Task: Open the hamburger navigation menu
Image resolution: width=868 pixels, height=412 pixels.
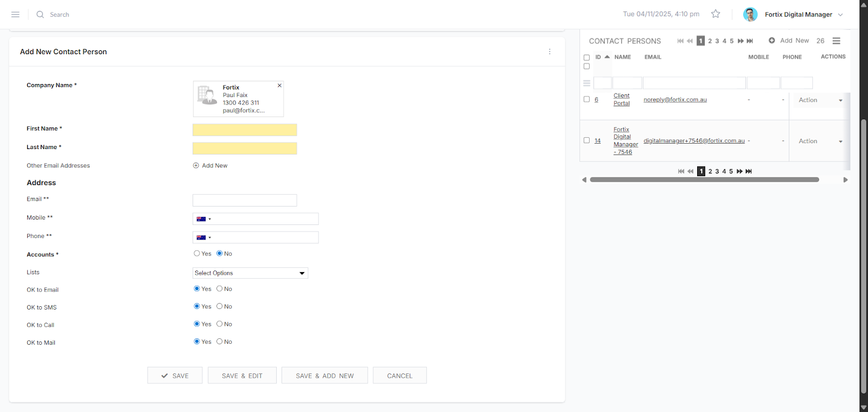Action: pos(15,15)
